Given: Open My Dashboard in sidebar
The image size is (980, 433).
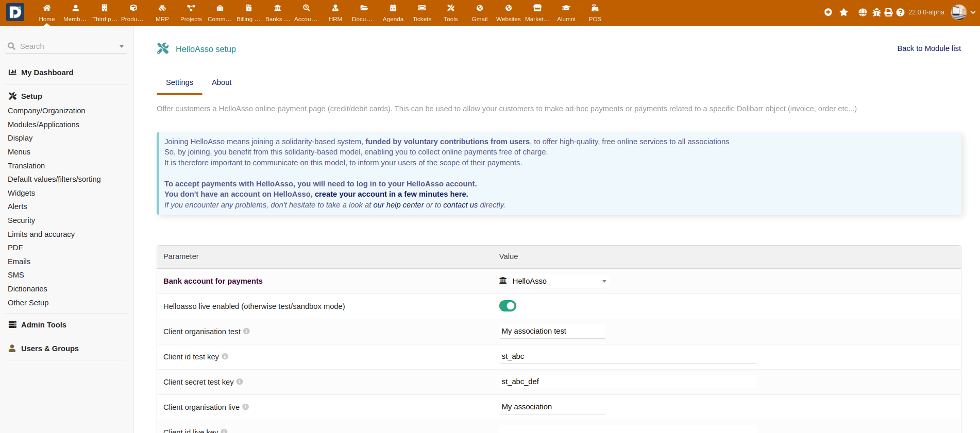Looking at the screenshot, I should 47,73.
